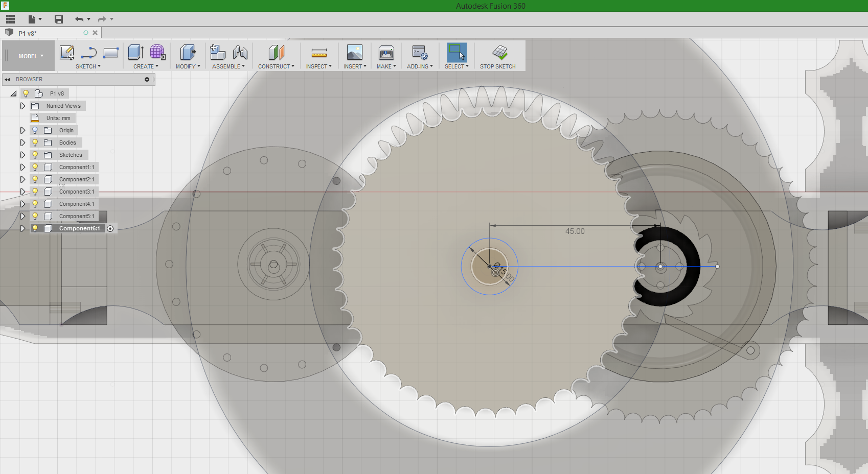This screenshot has height=474, width=868.
Task: Expand the Named Views folder
Action: coord(22,106)
